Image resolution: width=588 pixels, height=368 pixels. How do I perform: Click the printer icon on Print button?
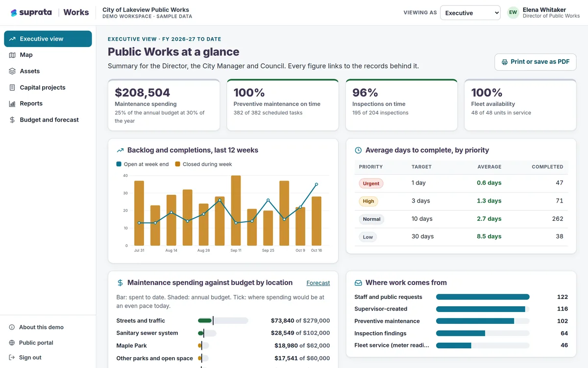point(504,62)
